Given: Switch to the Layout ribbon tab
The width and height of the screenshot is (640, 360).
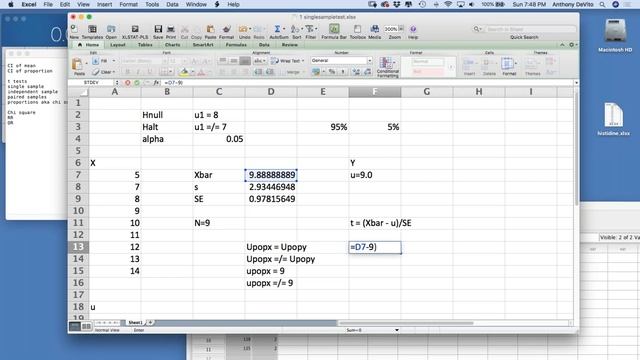Looking at the screenshot, I should click(x=118, y=45).
